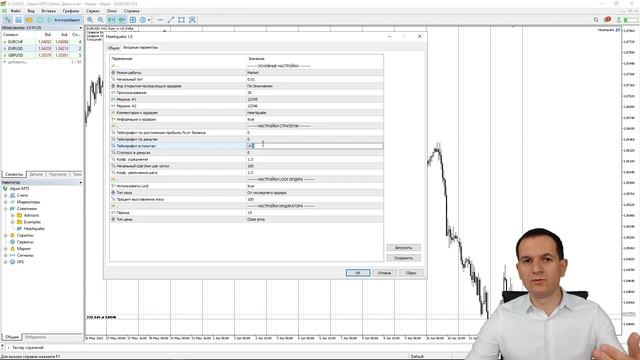Confirm the dialog with OK button
The width and height of the screenshot is (640, 360).
click(358, 273)
